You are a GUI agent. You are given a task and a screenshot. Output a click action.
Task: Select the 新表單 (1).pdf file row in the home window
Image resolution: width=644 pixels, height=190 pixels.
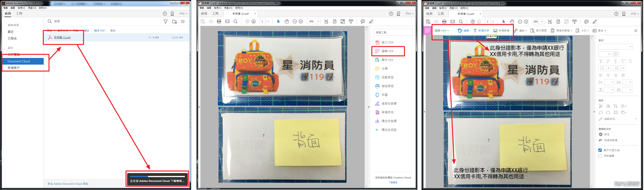[x=117, y=38]
